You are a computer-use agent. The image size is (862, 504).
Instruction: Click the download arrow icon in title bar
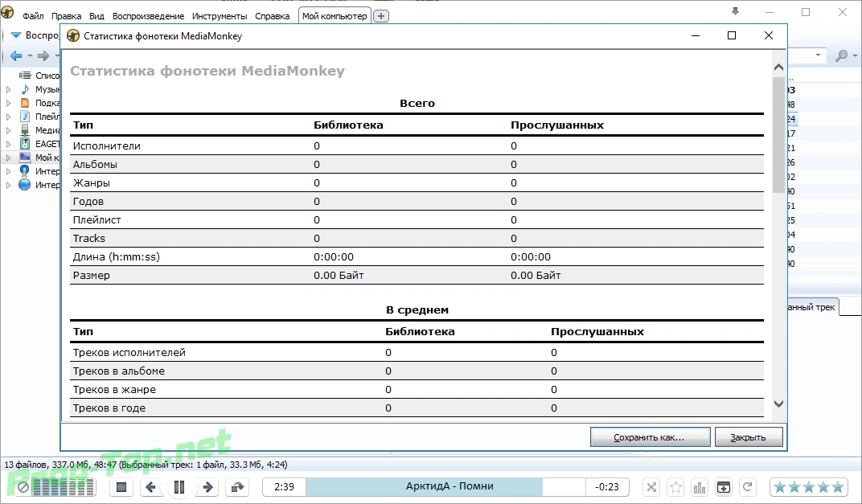click(x=736, y=11)
